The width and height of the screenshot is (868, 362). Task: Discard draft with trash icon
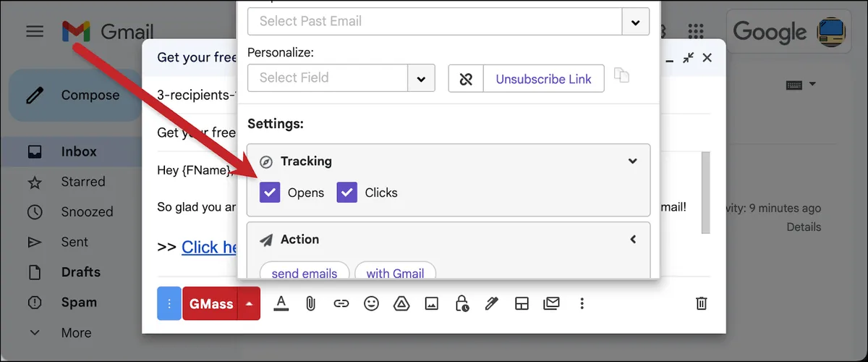tap(701, 304)
